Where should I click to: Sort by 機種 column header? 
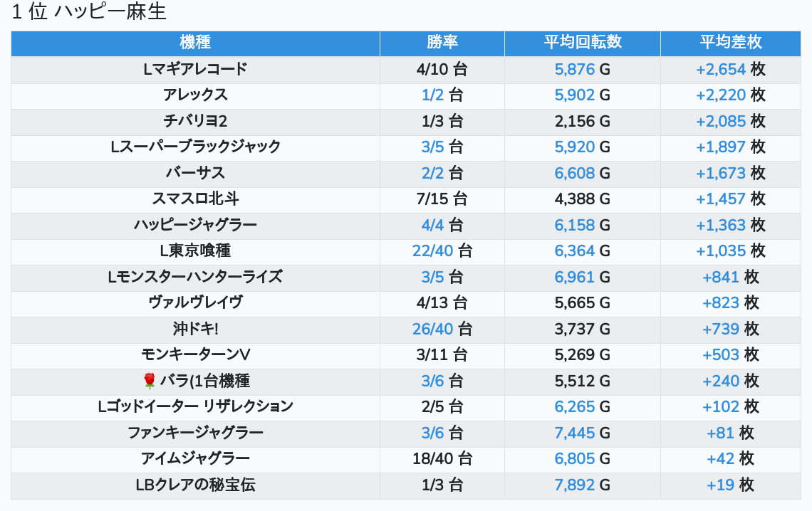[195, 43]
